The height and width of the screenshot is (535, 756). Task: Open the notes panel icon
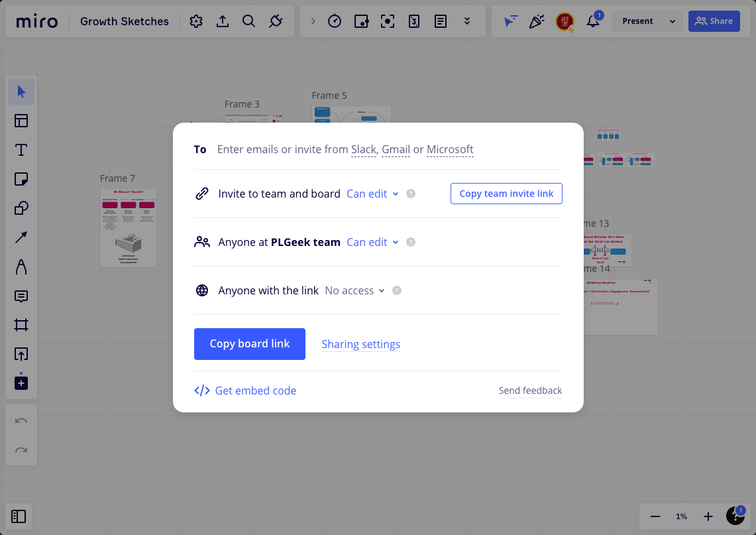coord(441,21)
